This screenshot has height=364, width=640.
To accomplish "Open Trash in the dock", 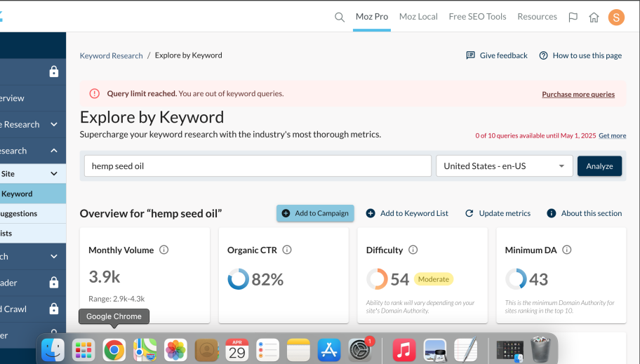I will 540,349.
